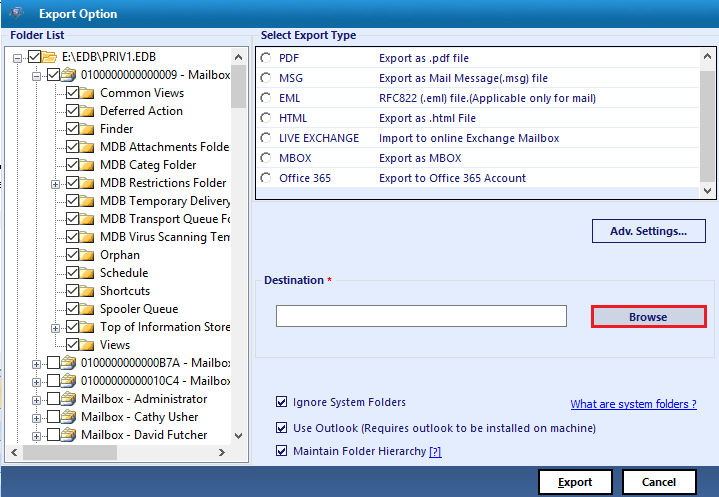Click the MDB Restrictions Folder icon
Viewport: 719px width, 497px height.
click(87, 183)
